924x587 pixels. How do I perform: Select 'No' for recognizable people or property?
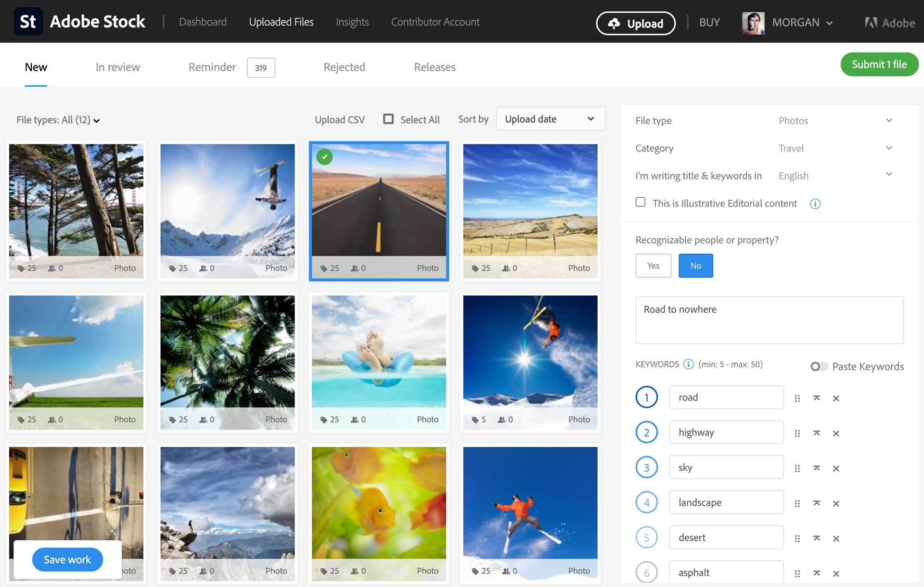point(696,265)
